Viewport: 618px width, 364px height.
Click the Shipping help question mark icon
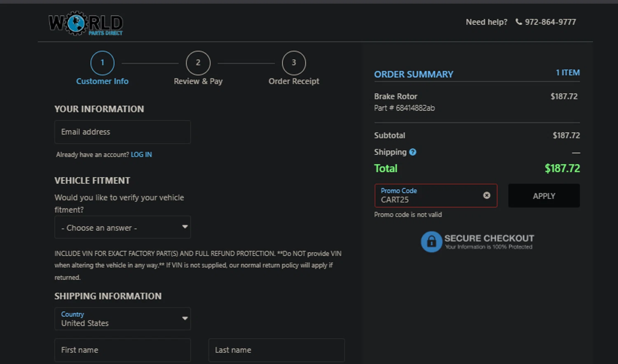(413, 152)
